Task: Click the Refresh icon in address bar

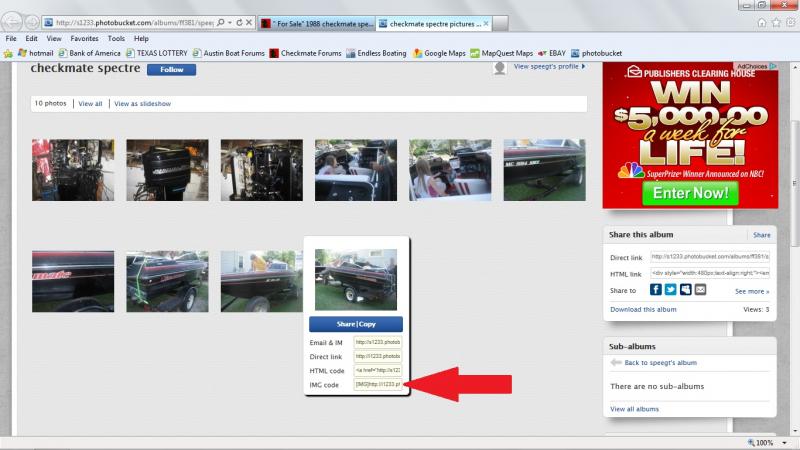Action: (x=239, y=22)
